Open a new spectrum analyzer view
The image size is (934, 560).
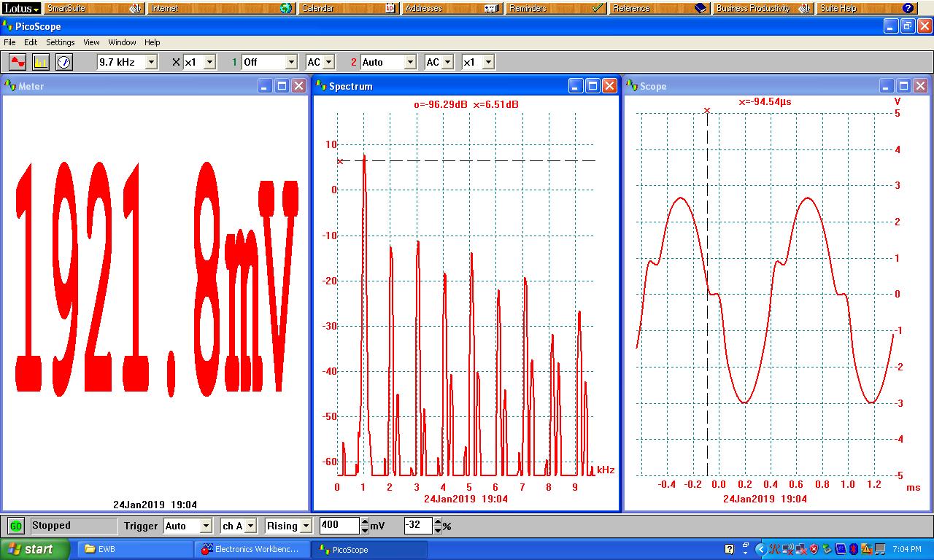(41, 62)
